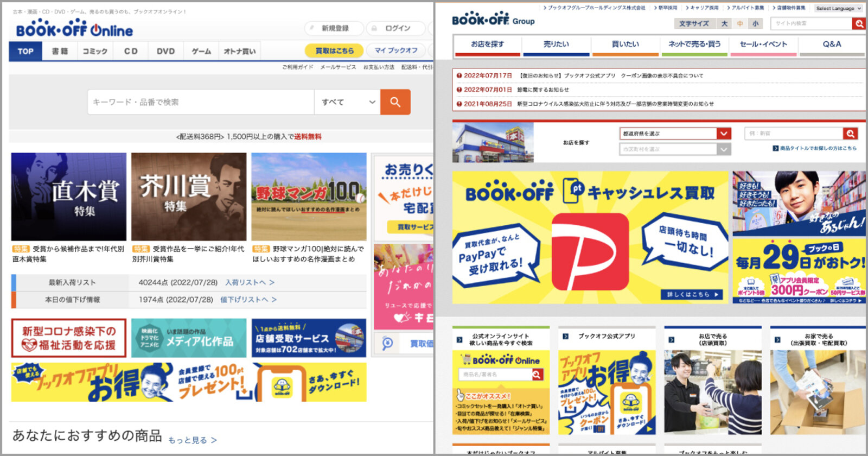
Task: Click 新規登録 button
Action: pyautogui.click(x=334, y=28)
